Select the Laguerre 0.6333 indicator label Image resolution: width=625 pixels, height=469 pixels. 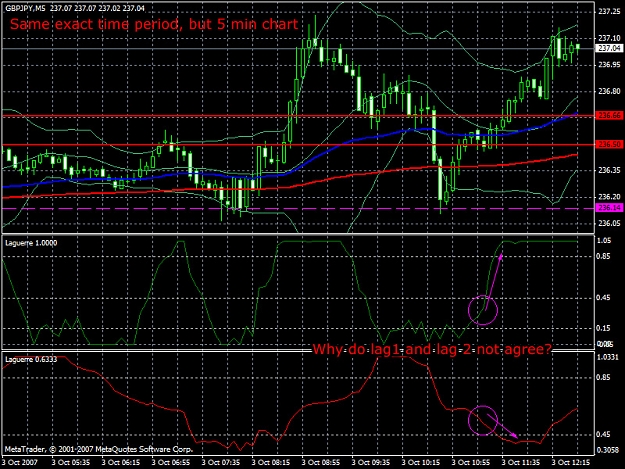(x=31, y=359)
